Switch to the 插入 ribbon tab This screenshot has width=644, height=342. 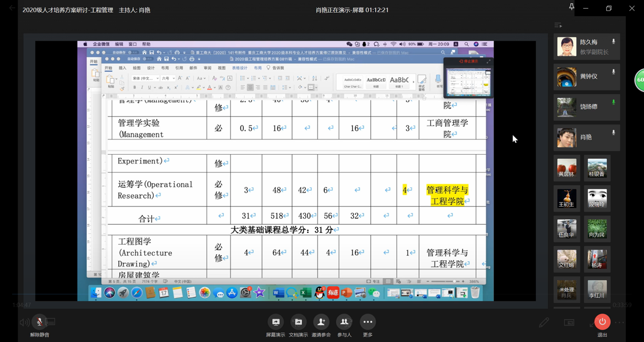122,68
